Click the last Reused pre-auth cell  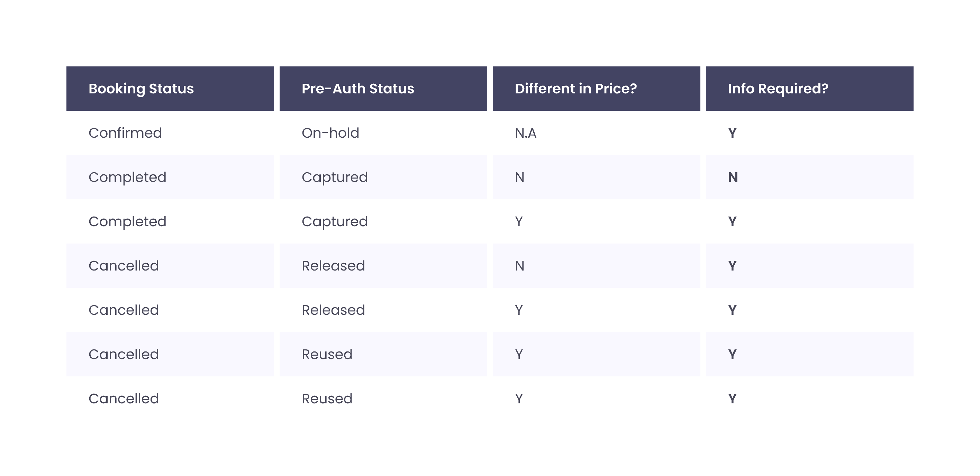tap(327, 399)
